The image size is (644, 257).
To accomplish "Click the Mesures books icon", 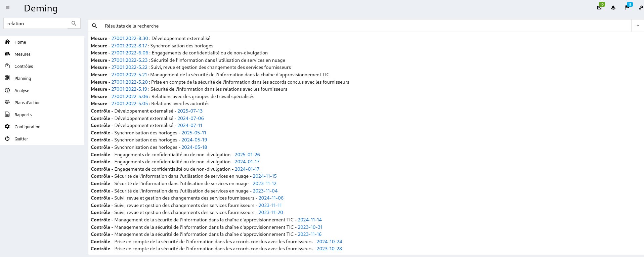I will (7, 54).
